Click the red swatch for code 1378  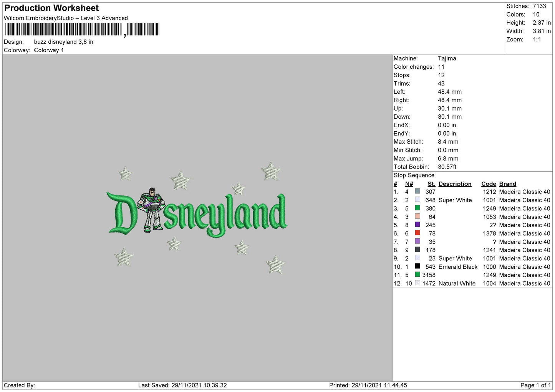click(x=417, y=233)
